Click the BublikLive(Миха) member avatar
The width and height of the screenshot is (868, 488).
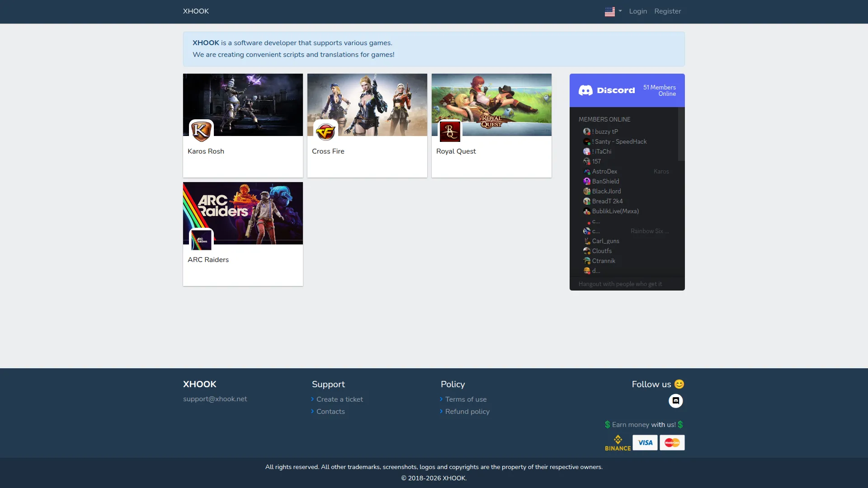[587, 211]
